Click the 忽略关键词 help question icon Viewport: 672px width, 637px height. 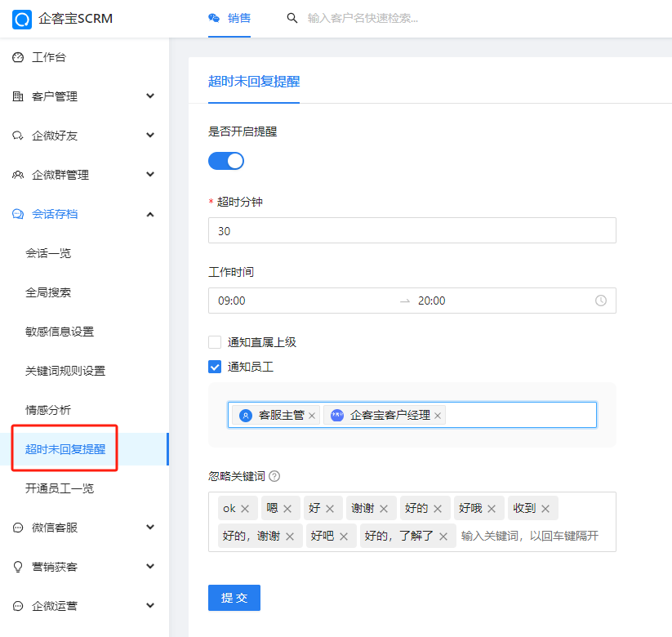[x=274, y=476]
